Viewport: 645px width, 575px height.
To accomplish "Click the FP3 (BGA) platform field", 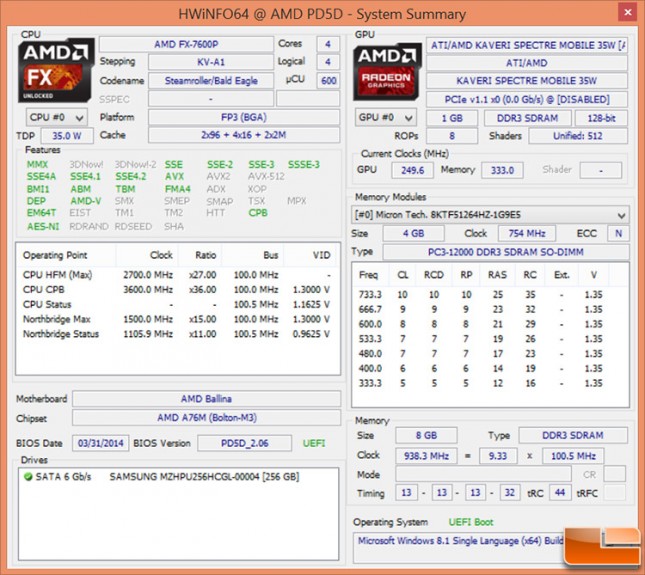I will pyautogui.click(x=244, y=117).
